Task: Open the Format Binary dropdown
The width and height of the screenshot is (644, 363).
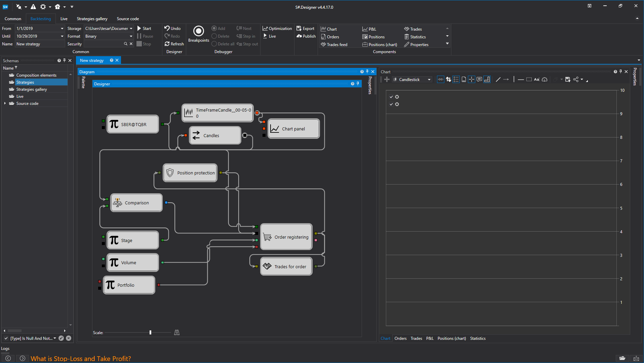Action: (131, 36)
